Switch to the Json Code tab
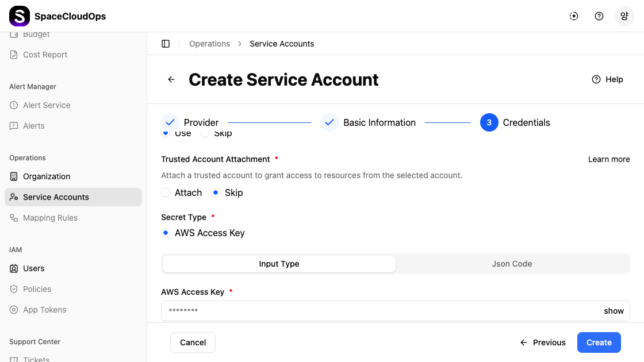This screenshot has height=362, width=644. pyautogui.click(x=512, y=264)
